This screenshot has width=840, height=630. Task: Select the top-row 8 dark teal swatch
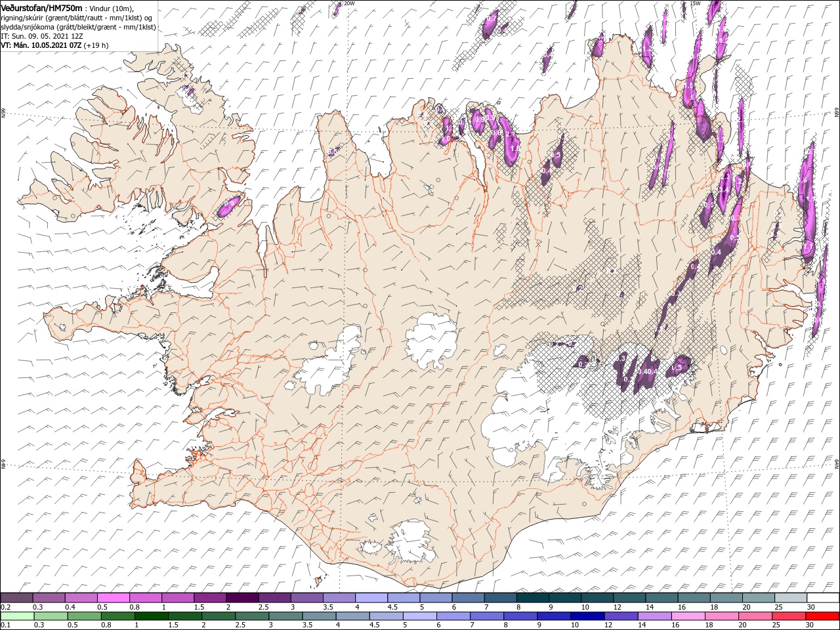(532, 598)
